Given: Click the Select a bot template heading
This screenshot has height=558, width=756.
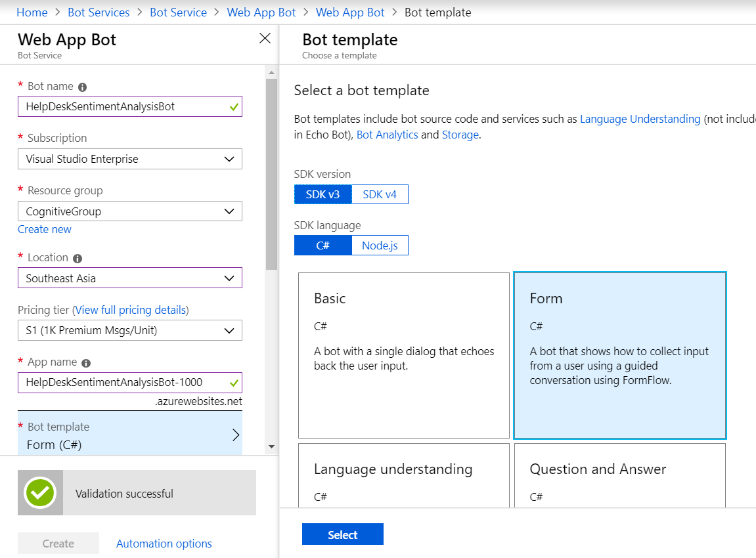Looking at the screenshot, I should tap(362, 90).
